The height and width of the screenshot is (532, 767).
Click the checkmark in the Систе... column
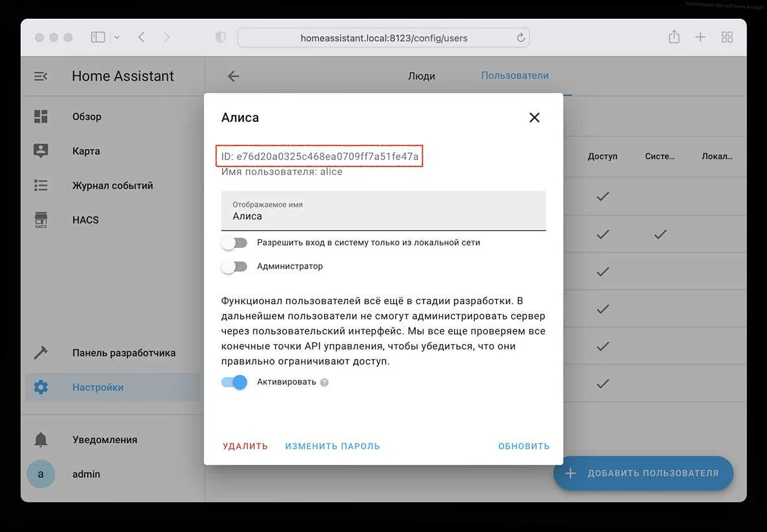(x=660, y=234)
